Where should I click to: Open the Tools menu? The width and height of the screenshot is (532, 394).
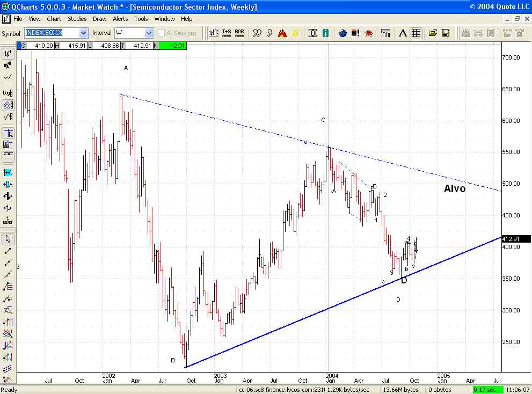[141, 19]
